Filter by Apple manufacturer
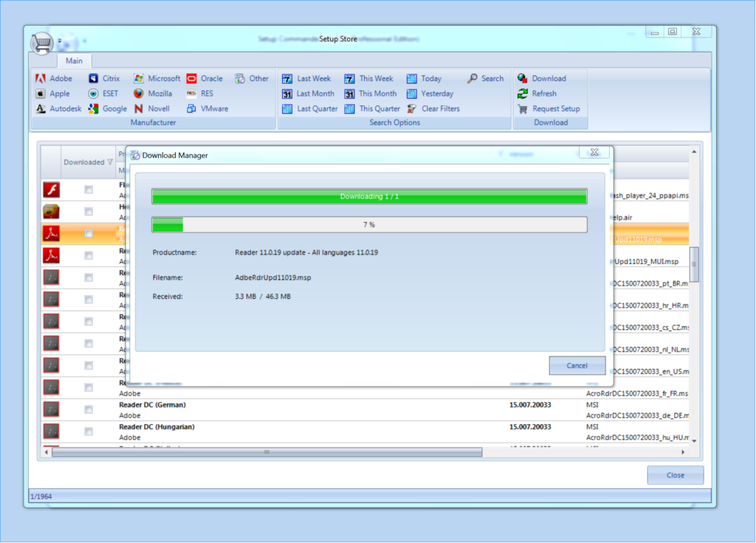This screenshot has height=543, width=756. [x=53, y=94]
